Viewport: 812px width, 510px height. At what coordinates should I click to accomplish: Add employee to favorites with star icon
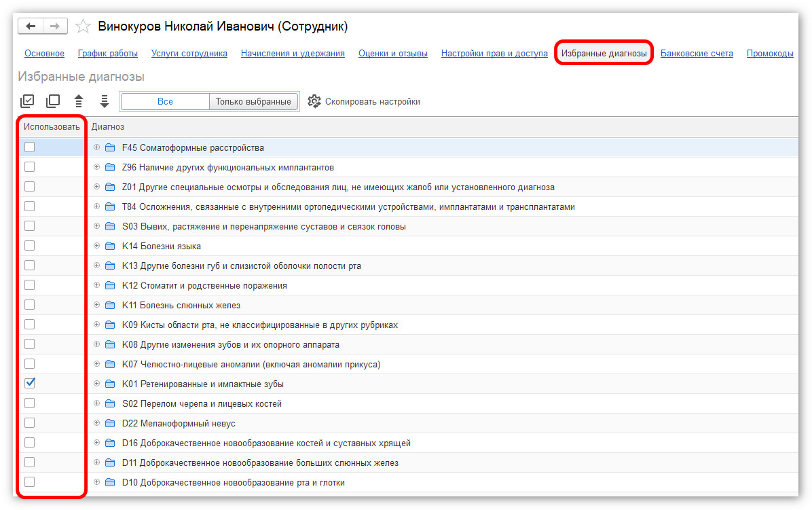[83, 26]
